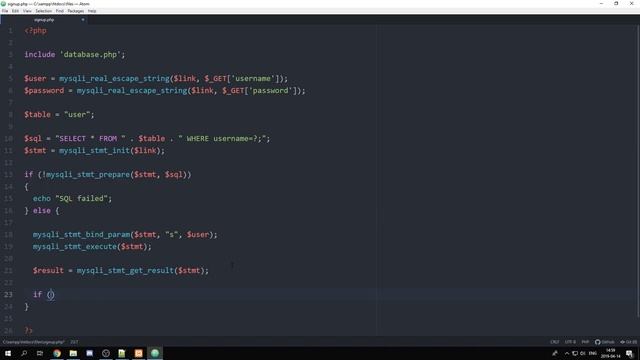Click the orange XAMPP taskbar icon
640x360 pixels.
(138, 353)
